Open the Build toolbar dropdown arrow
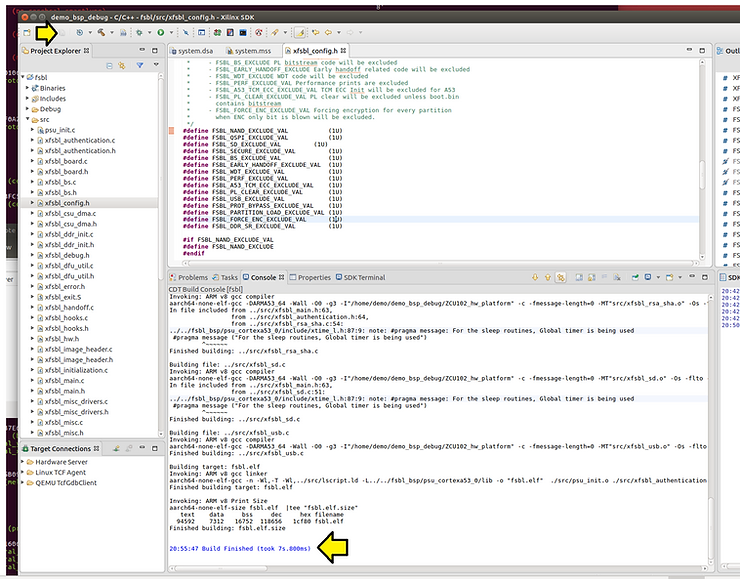Image resolution: width=740 pixels, height=579 pixels. pos(112,33)
